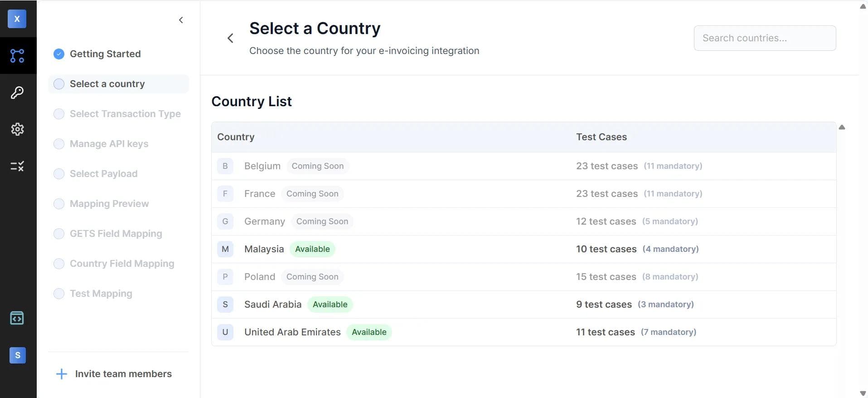Open settings via the gear icon
The image size is (868, 398).
pos(17,129)
